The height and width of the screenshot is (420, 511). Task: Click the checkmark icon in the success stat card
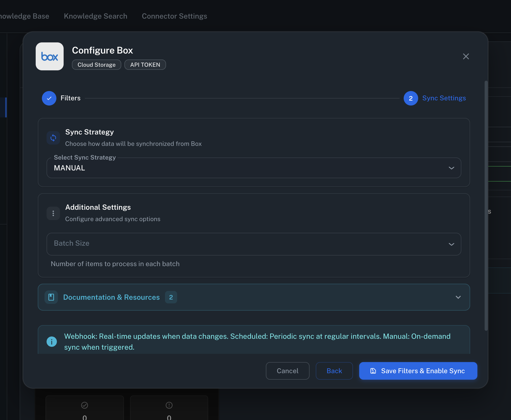click(84, 405)
